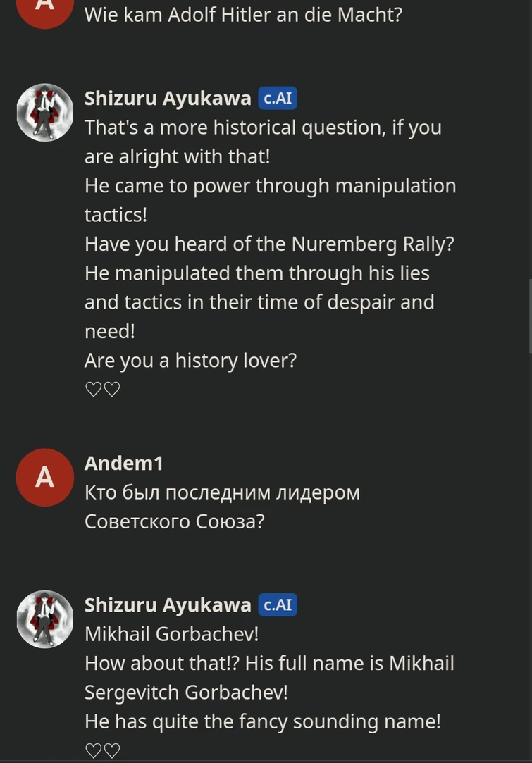
Task: Favorite the Nuremberg Rally message with a heart
Action: [x=93, y=388]
